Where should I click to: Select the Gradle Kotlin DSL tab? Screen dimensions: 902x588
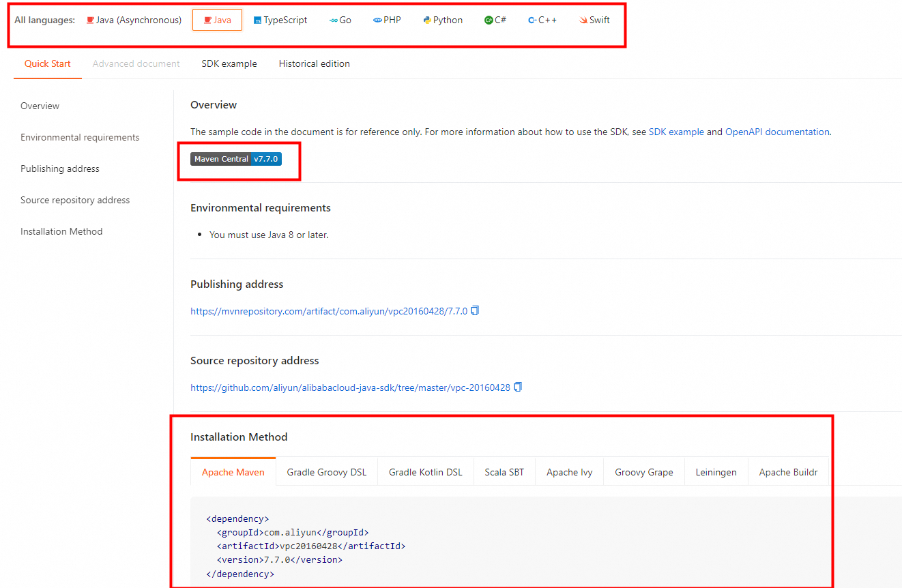[426, 472]
